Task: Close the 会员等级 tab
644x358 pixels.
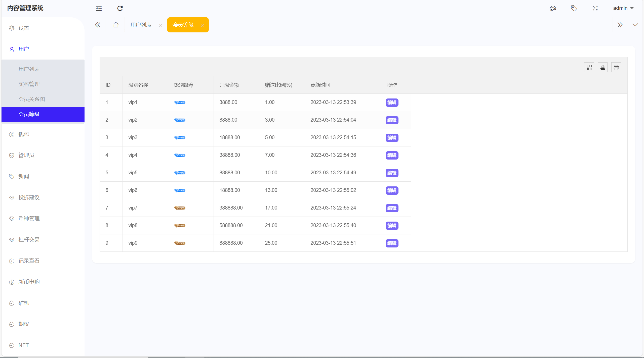Action: click(203, 25)
